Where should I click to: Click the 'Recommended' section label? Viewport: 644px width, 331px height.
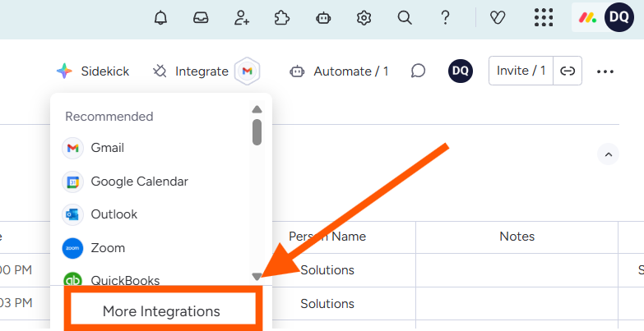[109, 117]
